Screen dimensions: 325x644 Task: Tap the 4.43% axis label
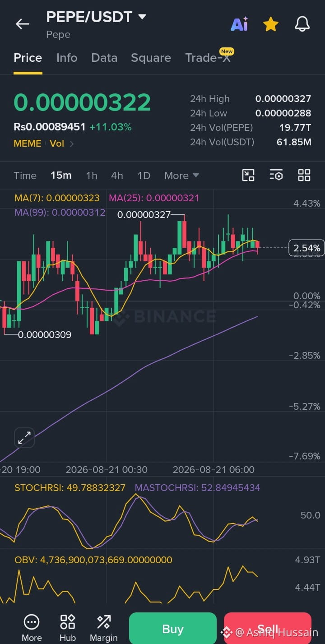pos(307,204)
